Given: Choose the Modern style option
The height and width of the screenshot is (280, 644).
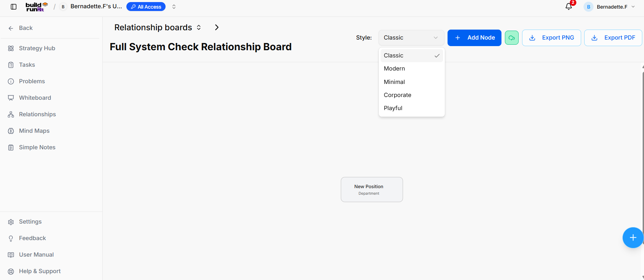Looking at the screenshot, I should click(411, 69).
